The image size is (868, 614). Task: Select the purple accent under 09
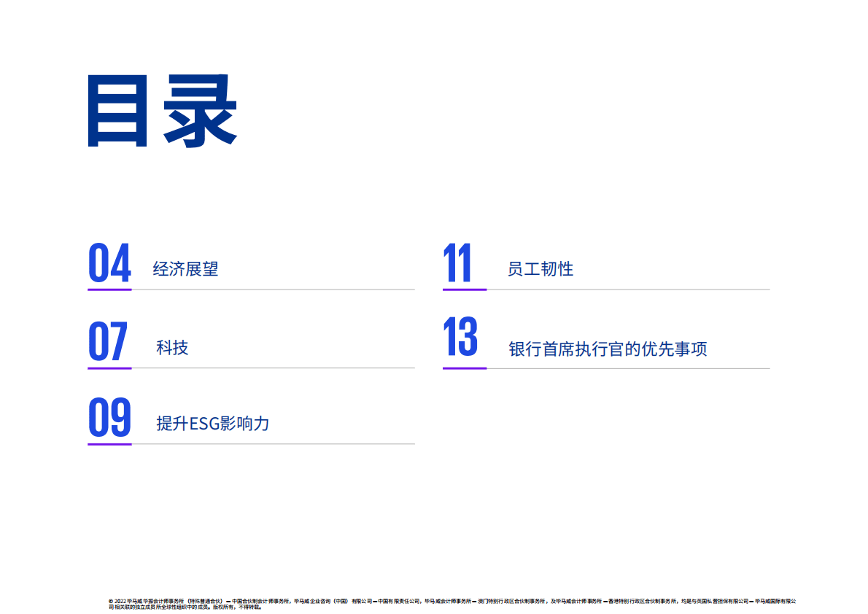point(109,443)
